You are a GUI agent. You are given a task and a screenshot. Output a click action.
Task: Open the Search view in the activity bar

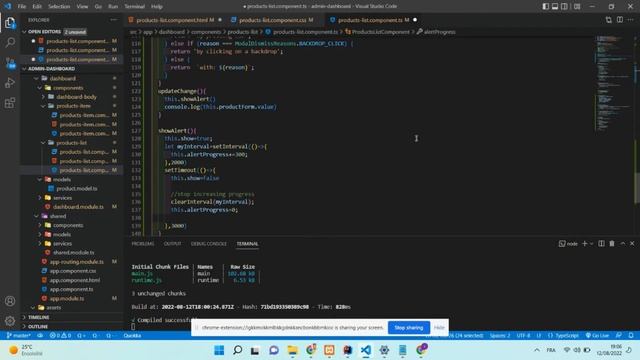tap(10, 42)
